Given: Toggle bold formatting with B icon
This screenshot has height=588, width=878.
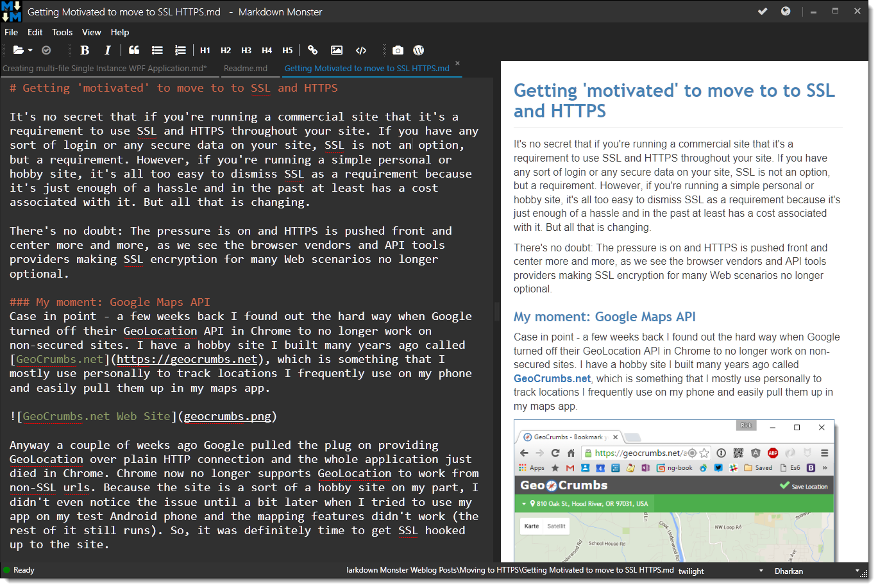Looking at the screenshot, I should pyautogui.click(x=85, y=50).
